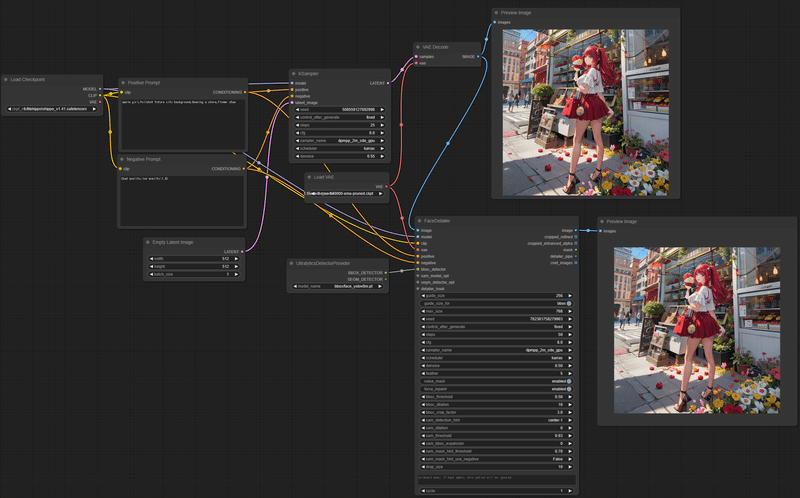This screenshot has height=498, width=800.
Task: Collapse the upper Preview Image node dot
Action: tap(496, 13)
